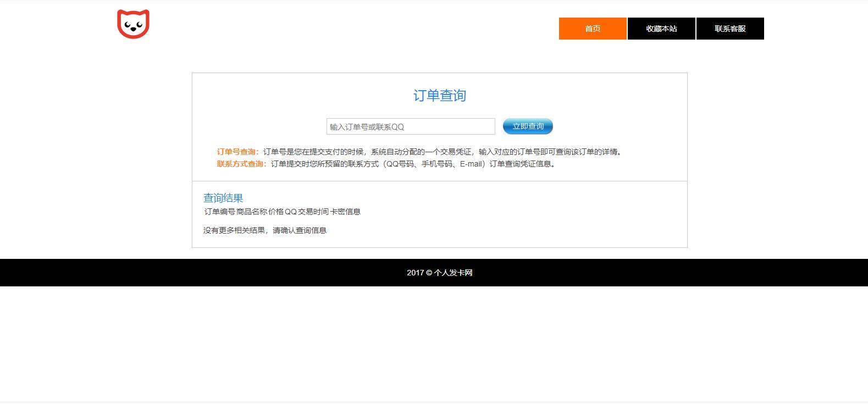This screenshot has width=868, height=404.
Task: Focus the 输入订单号或联系QQ input field
Action: 410,127
